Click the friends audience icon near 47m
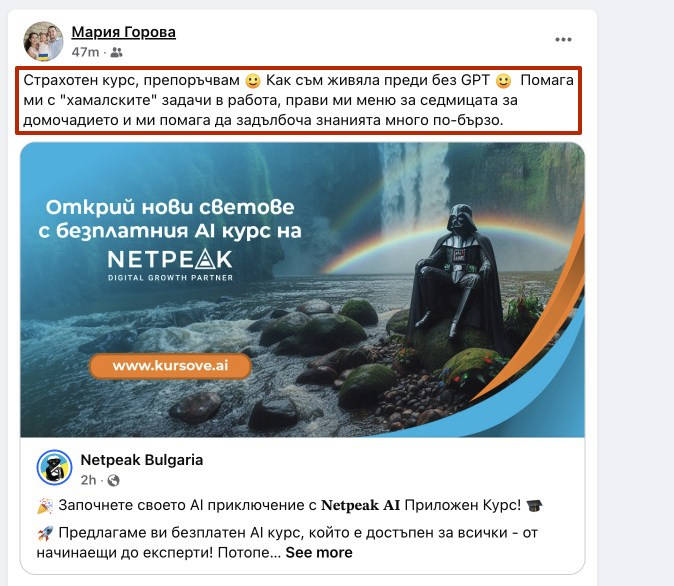Screen dimensions: 674x586 (x=116, y=52)
